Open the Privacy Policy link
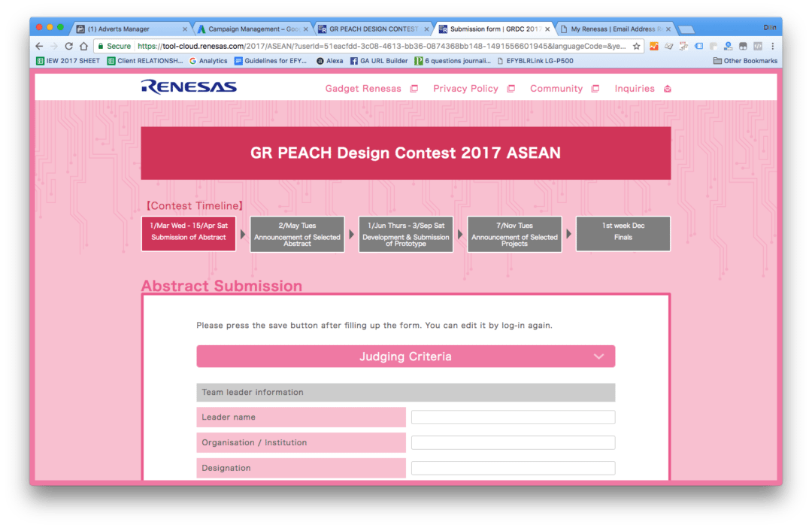812x528 pixels. [x=465, y=89]
